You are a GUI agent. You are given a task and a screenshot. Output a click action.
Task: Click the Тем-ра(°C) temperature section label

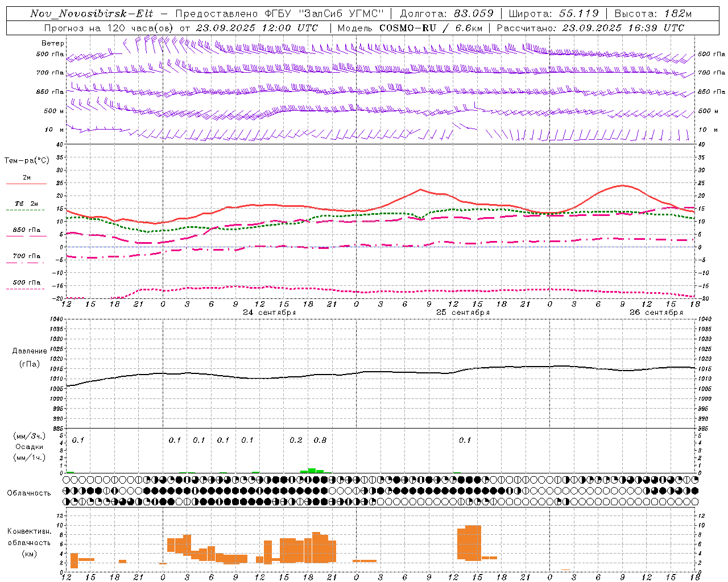click(x=27, y=161)
